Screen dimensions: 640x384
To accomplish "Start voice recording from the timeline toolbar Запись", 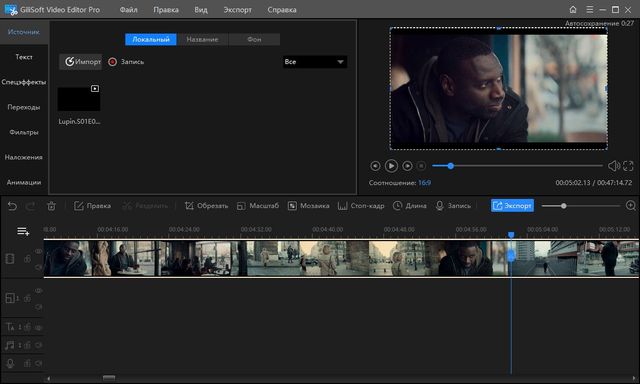I will (453, 206).
